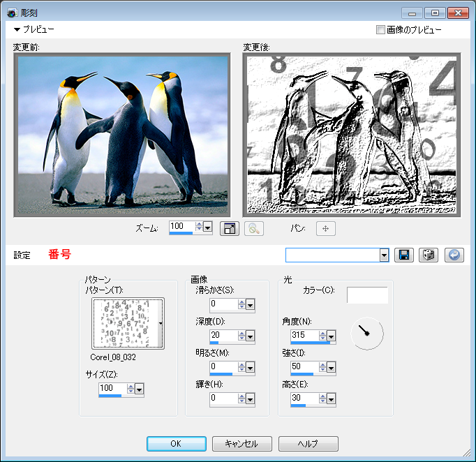Click the fit-to-window zoom icon

click(x=229, y=228)
